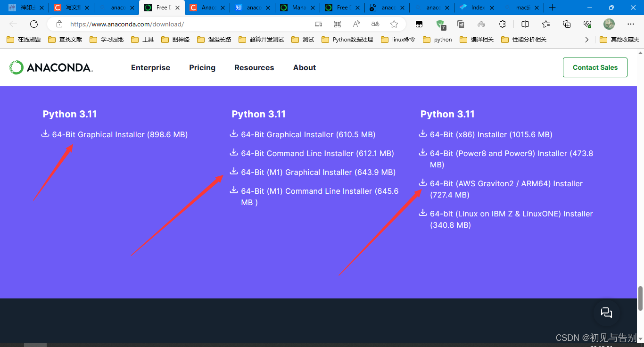The width and height of the screenshot is (644, 347).
Task: Click the translate icon in address bar
Action: (375, 24)
